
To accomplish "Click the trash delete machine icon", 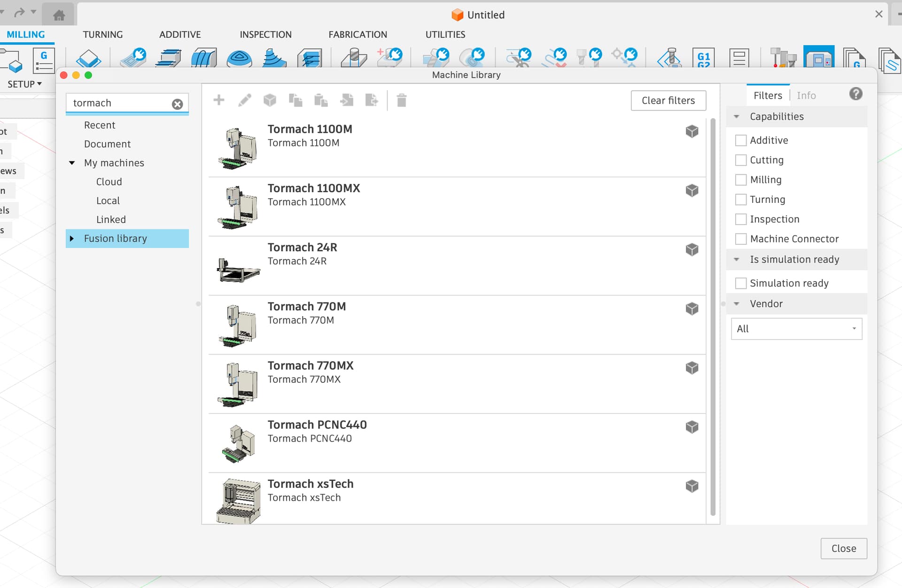I will coord(401,100).
